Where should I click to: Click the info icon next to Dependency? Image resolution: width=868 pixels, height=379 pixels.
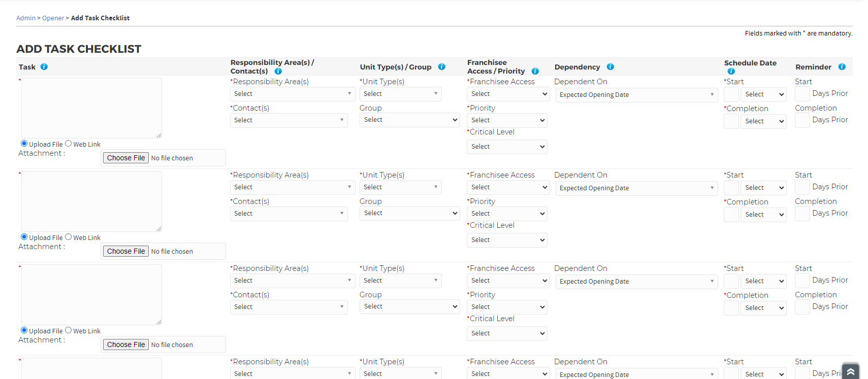[x=610, y=67]
